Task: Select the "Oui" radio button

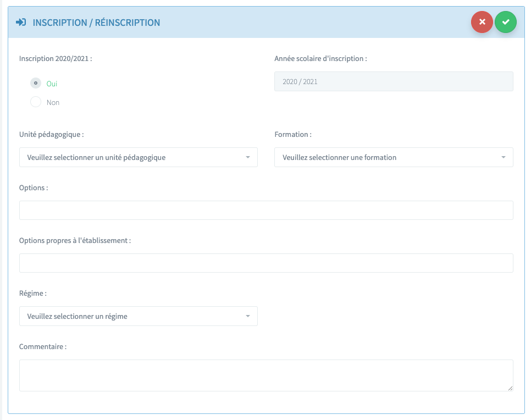Action: coord(36,83)
